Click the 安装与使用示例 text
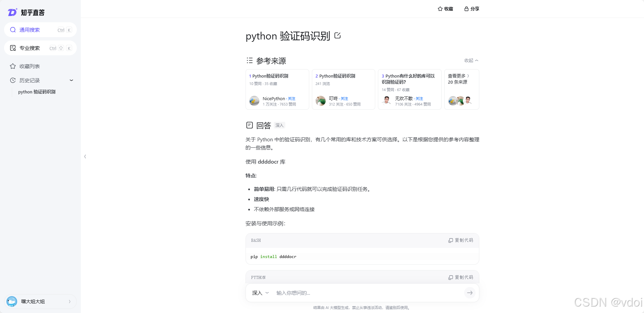 click(265, 224)
